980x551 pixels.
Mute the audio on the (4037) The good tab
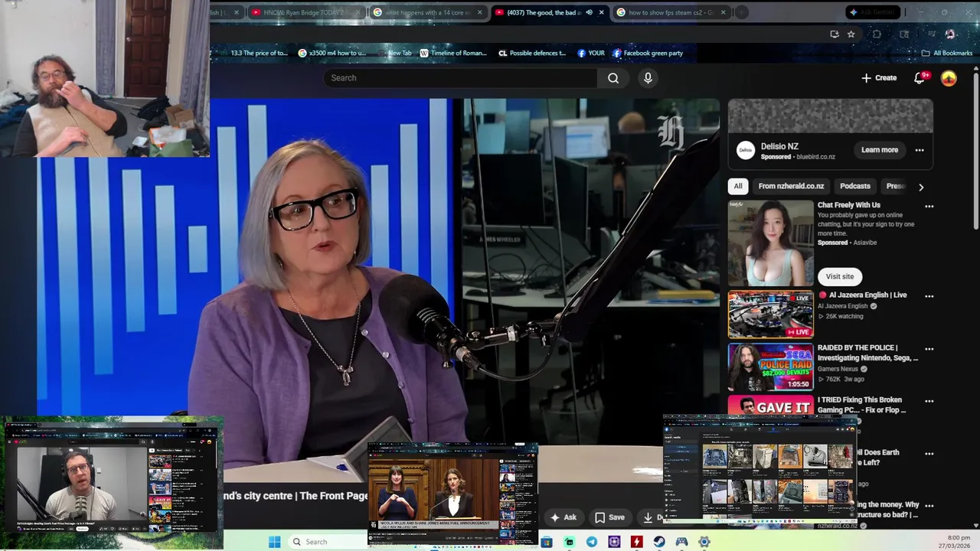click(x=589, y=12)
